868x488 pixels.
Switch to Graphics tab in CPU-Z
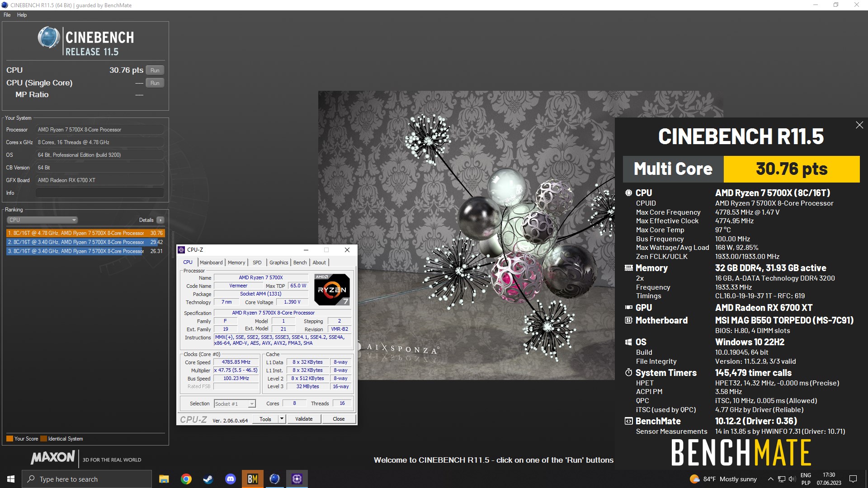(278, 263)
